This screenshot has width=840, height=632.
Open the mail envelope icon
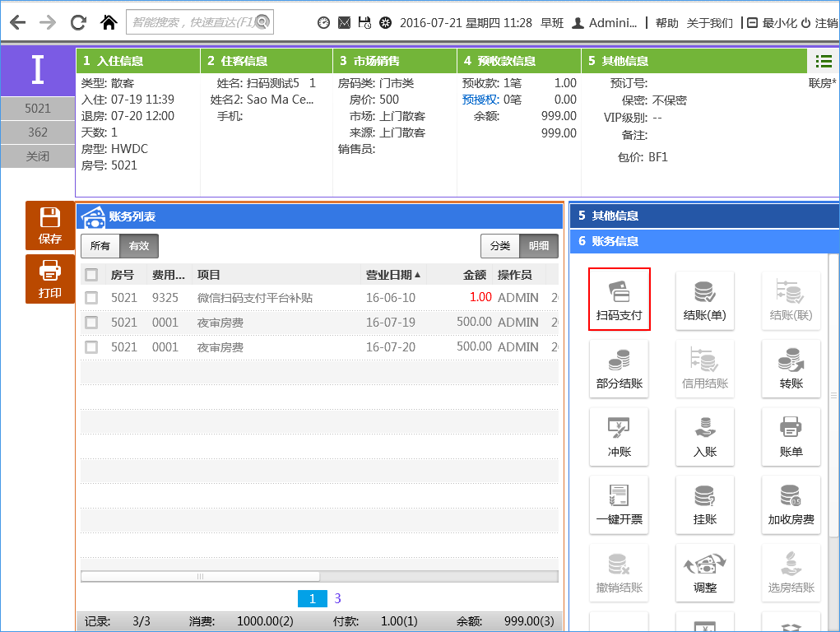tap(345, 22)
